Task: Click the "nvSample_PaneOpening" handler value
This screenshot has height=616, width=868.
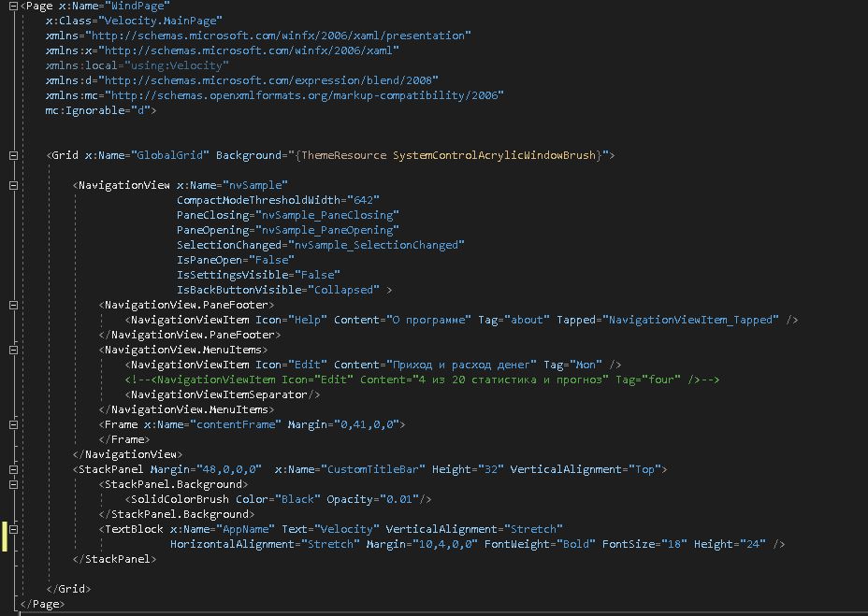Action: coord(327,230)
